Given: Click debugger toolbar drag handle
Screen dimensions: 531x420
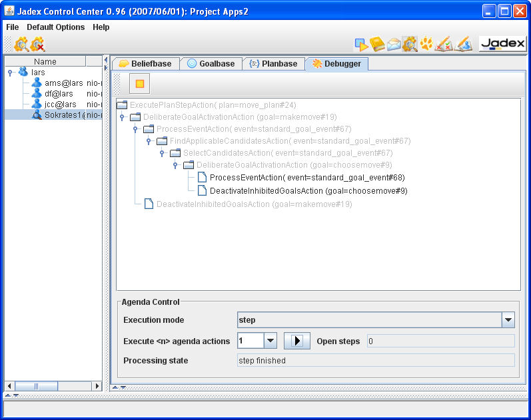Looking at the screenshot, I should (x=117, y=84).
